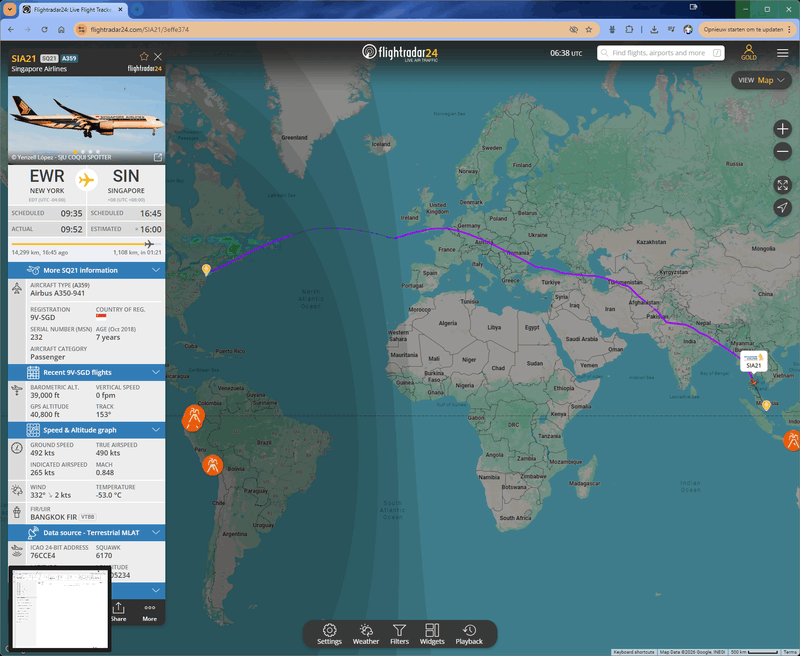Expand Speed & Altitude graph section
The width and height of the screenshot is (800, 656).
pyautogui.click(x=87, y=430)
